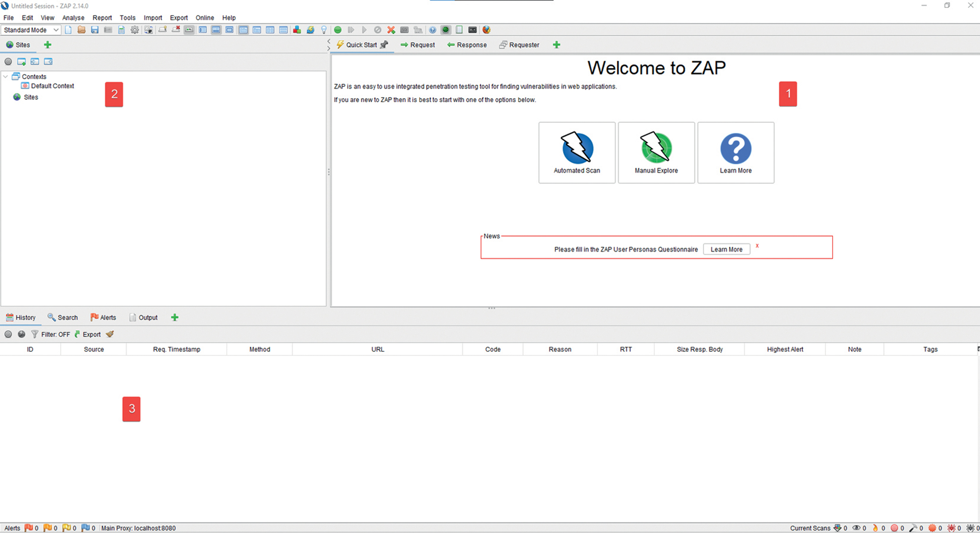Toggle expand Information tab layout icon
This screenshot has width=980, height=533.
click(x=216, y=30)
